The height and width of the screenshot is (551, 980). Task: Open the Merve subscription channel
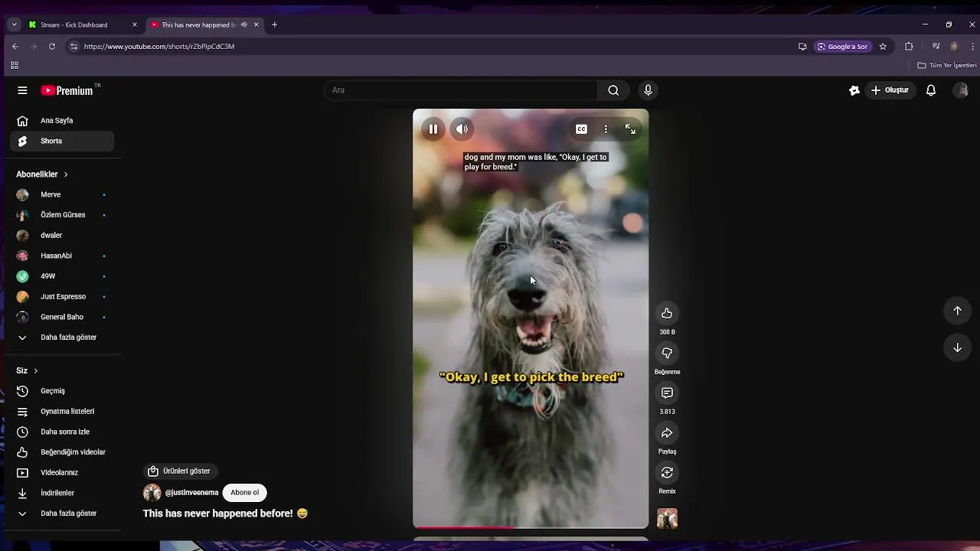(x=62, y=194)
